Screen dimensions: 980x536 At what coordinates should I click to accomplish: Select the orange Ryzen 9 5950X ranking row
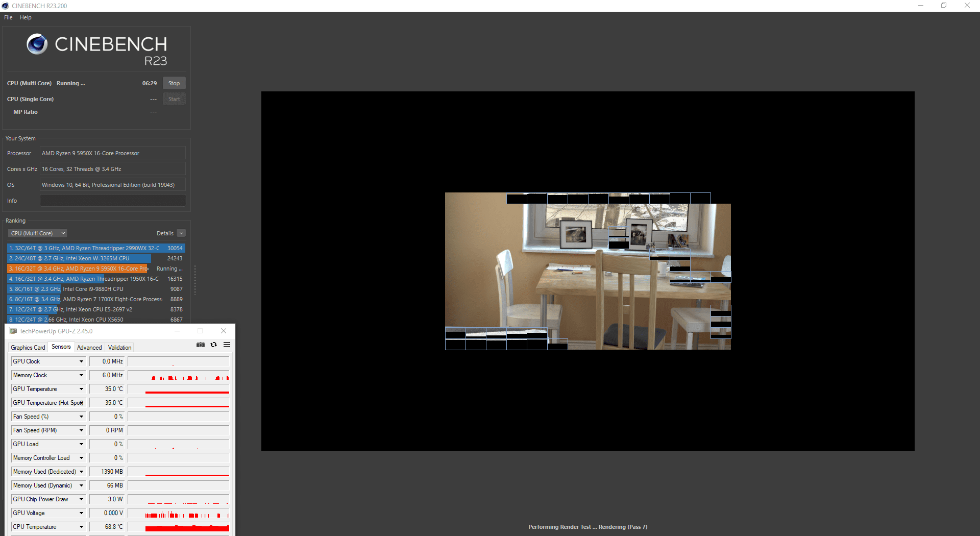click(96, 269)
